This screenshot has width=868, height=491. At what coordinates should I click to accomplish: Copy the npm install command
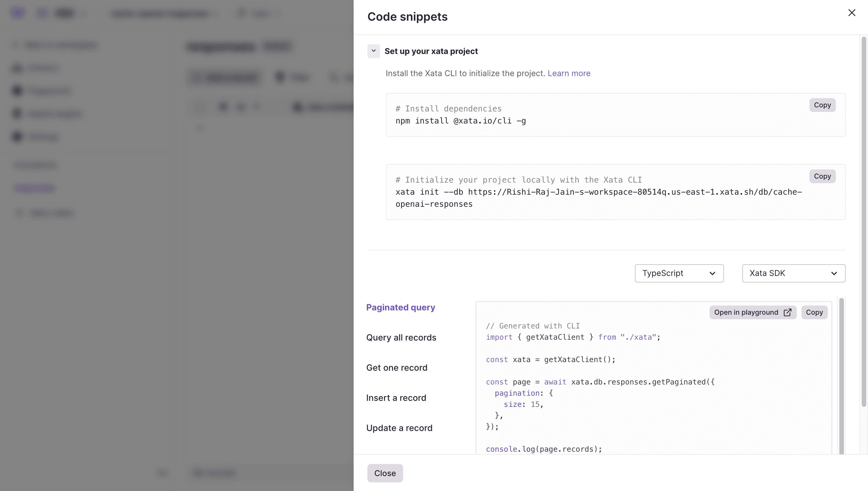coord(822,105)
